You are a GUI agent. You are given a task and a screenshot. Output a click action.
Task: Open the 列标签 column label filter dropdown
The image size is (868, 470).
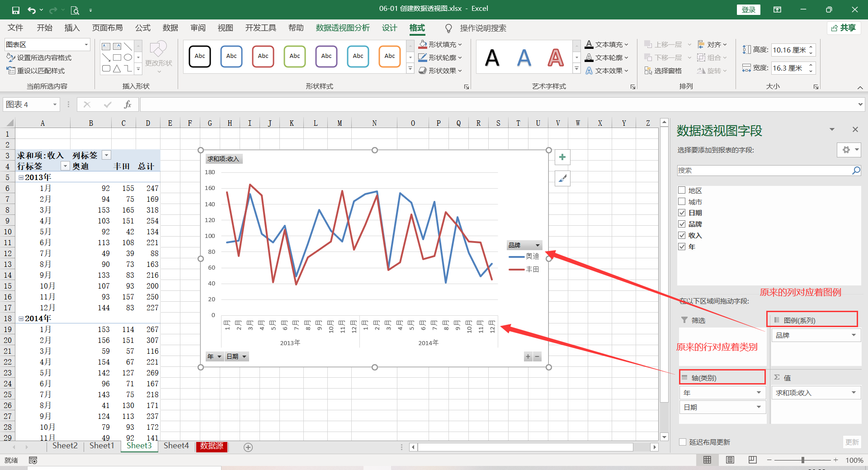point(106,155)
